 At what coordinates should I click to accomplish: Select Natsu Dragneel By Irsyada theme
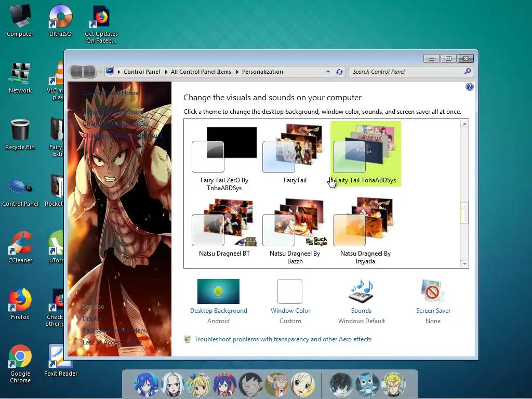coord(365,231)
